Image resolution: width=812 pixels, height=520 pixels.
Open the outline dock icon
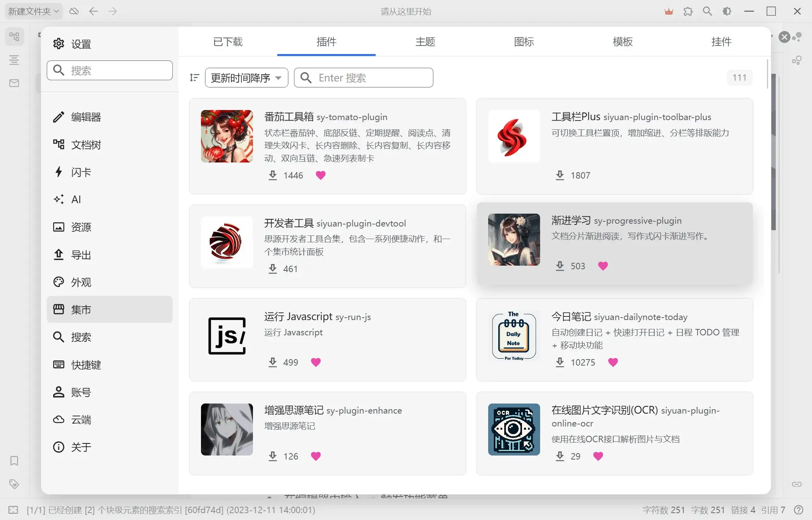[14, 60]
